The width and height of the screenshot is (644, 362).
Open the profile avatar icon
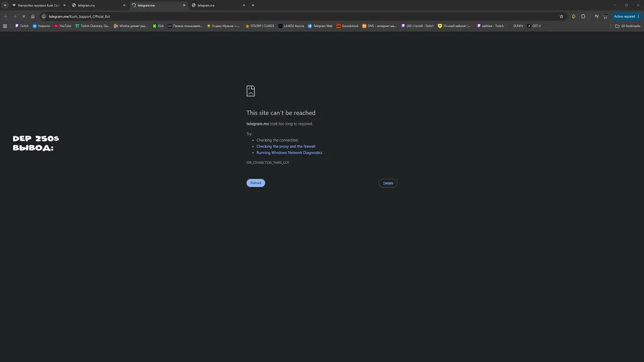[606, 16]
